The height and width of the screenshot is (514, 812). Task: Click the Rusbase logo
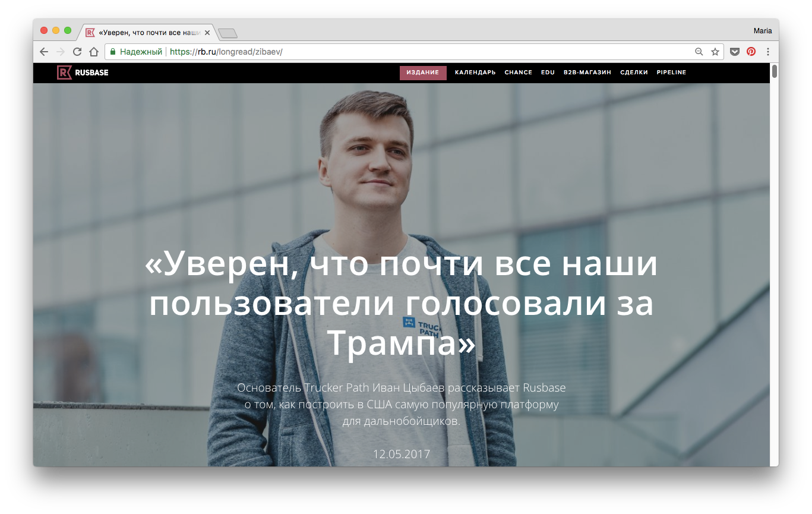click(x=83, y=72)
